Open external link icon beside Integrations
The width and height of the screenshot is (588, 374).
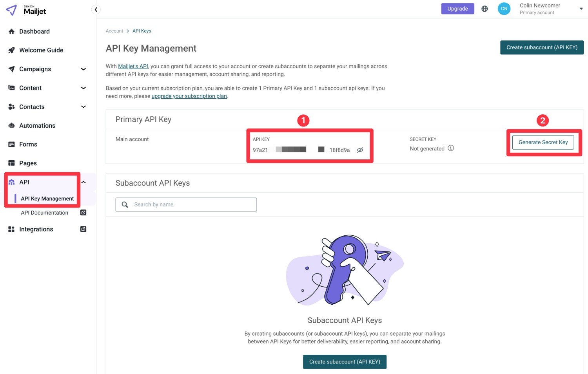point(83,229)
